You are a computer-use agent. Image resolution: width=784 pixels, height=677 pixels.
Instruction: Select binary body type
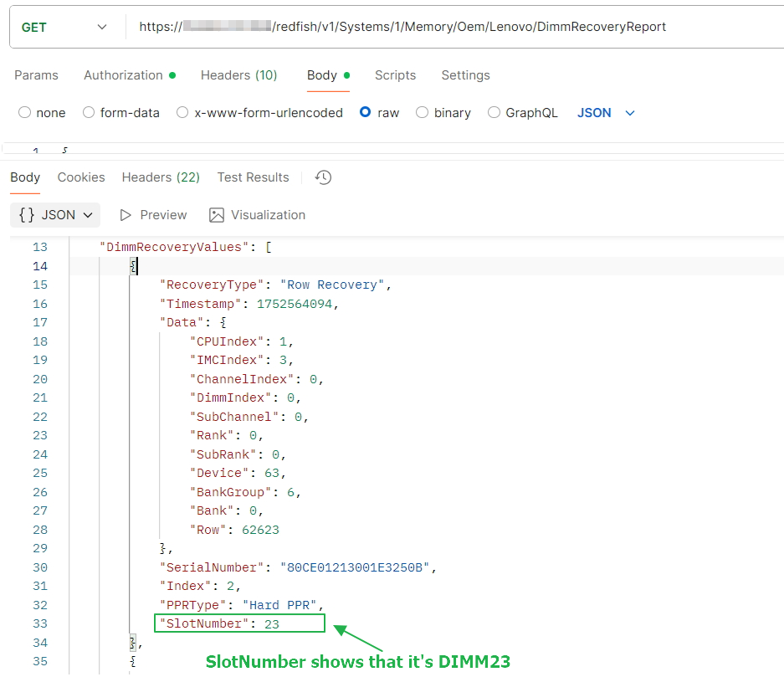coord(422,113)
